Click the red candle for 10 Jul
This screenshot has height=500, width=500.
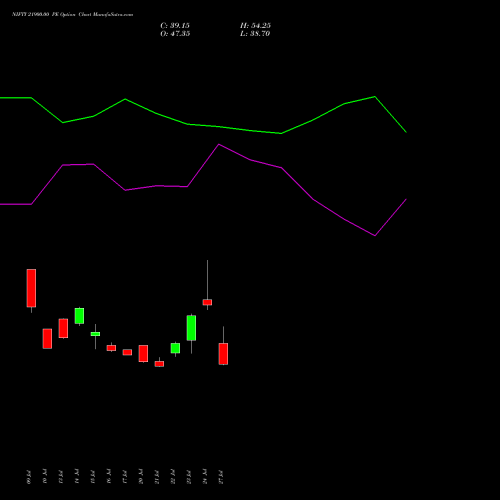click(47, 339)
